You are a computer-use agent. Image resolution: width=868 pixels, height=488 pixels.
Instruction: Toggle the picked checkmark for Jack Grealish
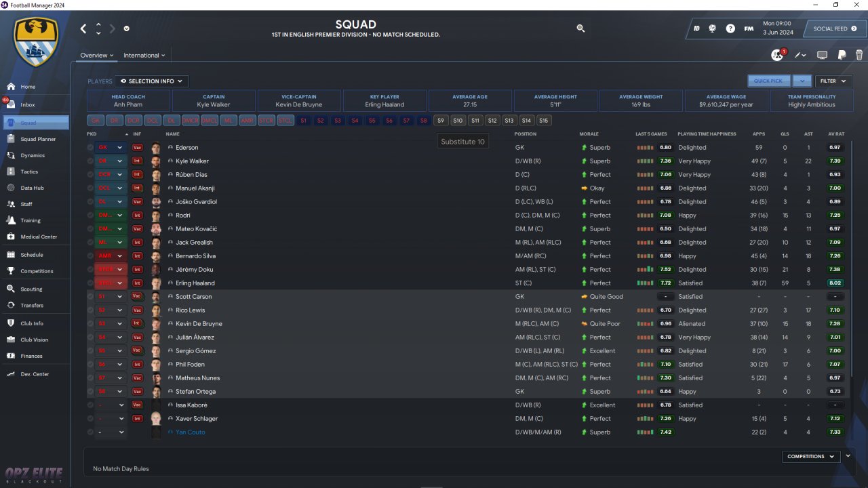(90, 242)
